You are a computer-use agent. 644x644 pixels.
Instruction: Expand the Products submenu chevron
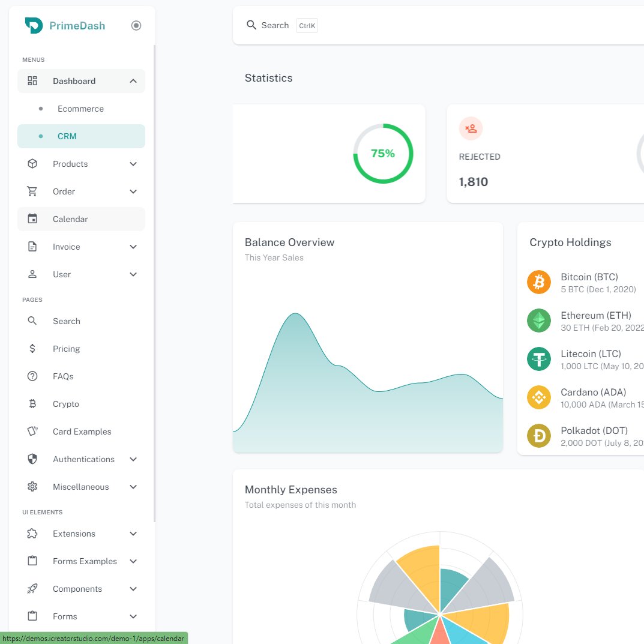pos(133,164)
